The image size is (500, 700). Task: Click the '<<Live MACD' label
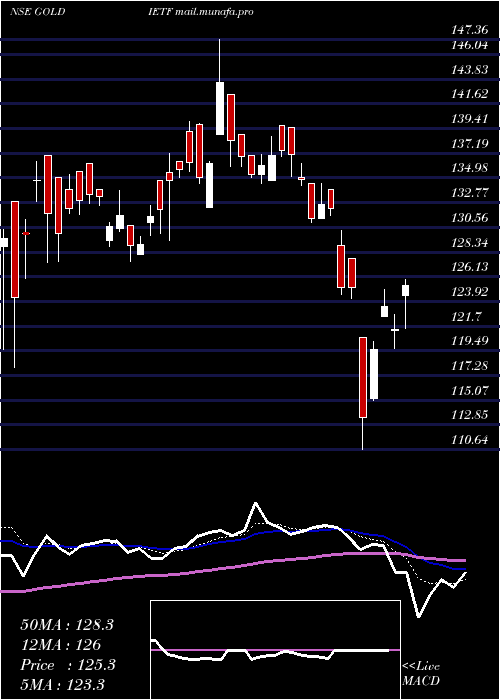(x=421, y=674)
